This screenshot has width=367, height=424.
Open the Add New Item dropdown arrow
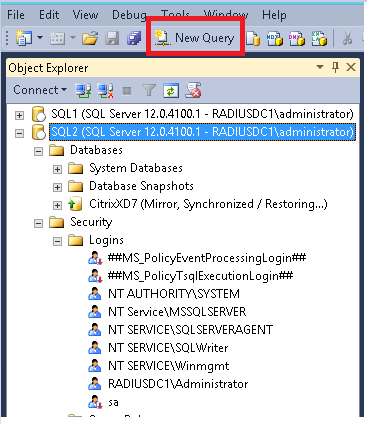pyautogui.click(x=73, y=37)
